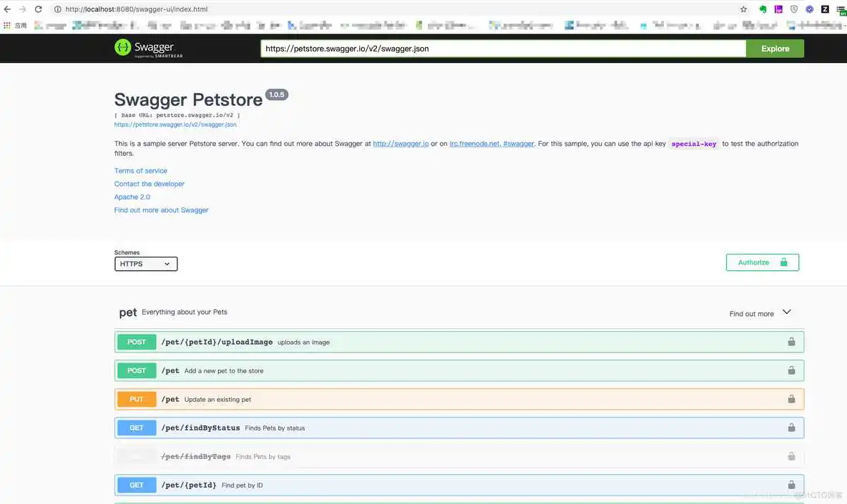Click the browser page reload icon

pyautogui.click(x=38, y=9)
